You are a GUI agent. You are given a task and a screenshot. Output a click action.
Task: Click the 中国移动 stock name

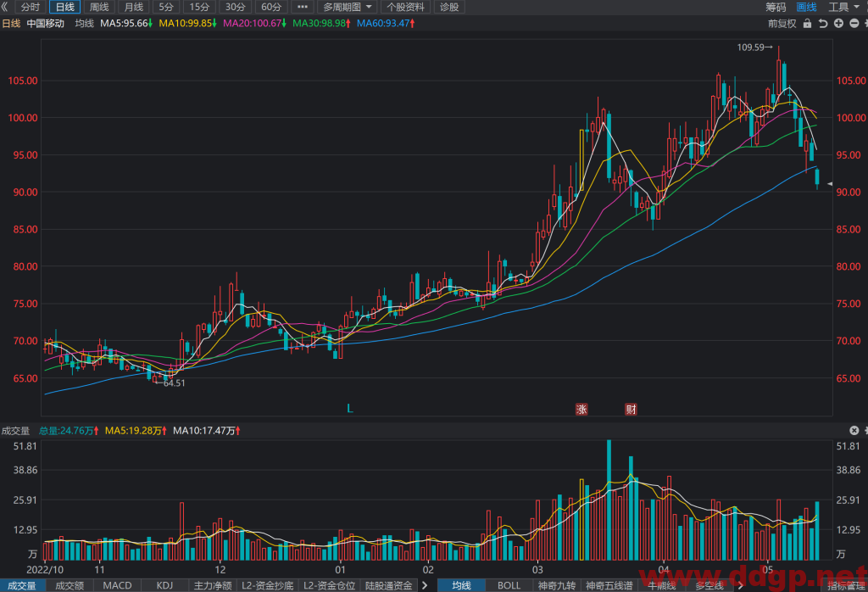[x=46, y=23]
